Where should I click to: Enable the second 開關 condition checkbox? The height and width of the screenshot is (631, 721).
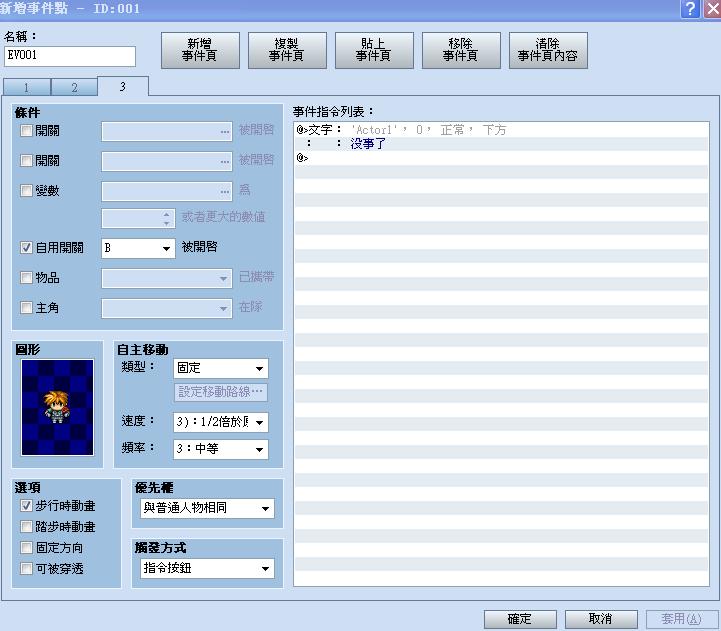pos(26,161)
